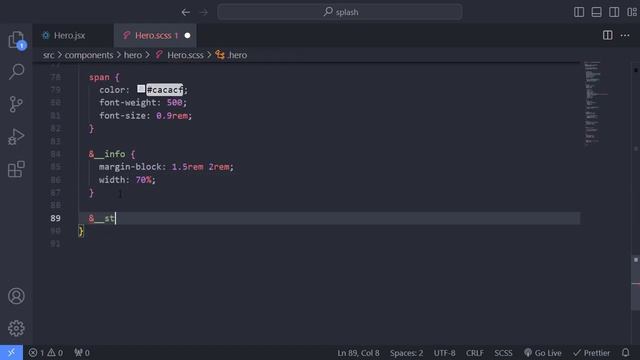Switch to the Hero.jsx tab
Viewport: 640px width, 360px height.
[x=69, y=36]
